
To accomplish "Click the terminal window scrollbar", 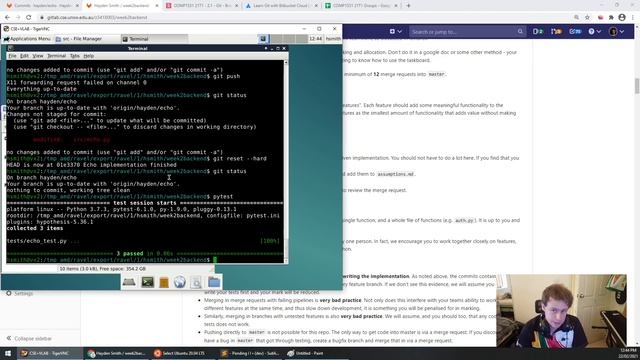I will (286, 161).
